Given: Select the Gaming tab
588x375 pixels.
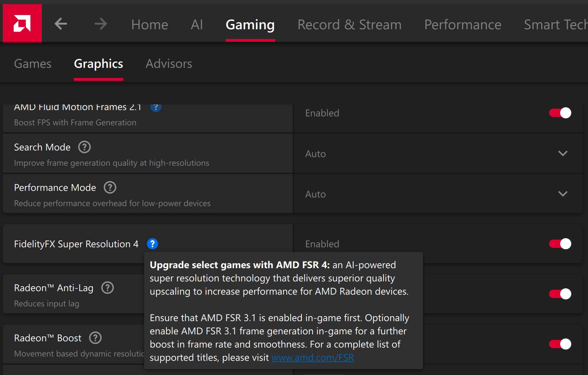Looking at the screenshot, I should [x=250, y=25].
